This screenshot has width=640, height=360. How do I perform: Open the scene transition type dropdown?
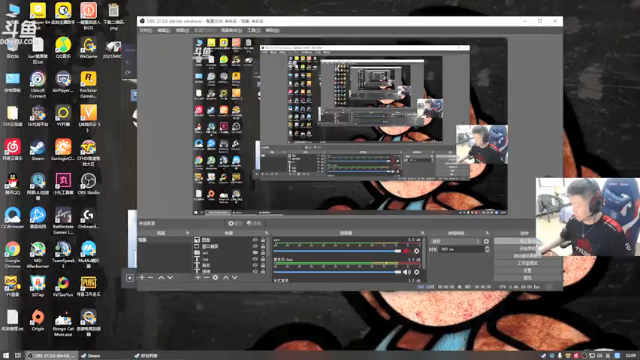(456, 241)
